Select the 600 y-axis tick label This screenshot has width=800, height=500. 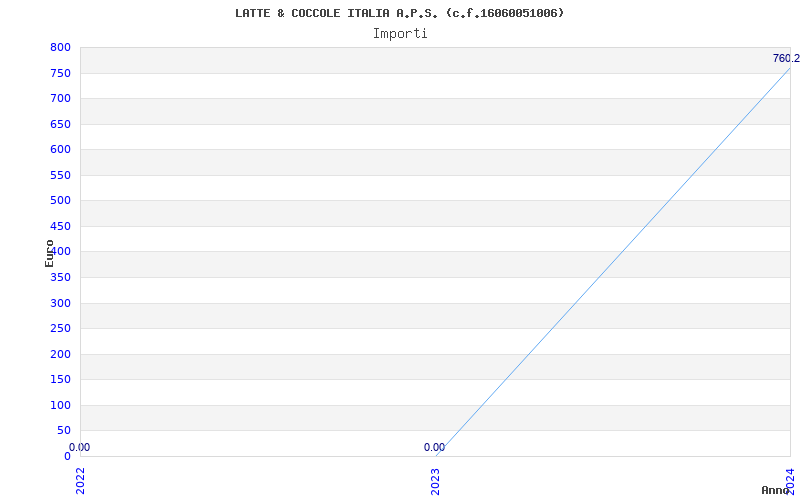60,149
